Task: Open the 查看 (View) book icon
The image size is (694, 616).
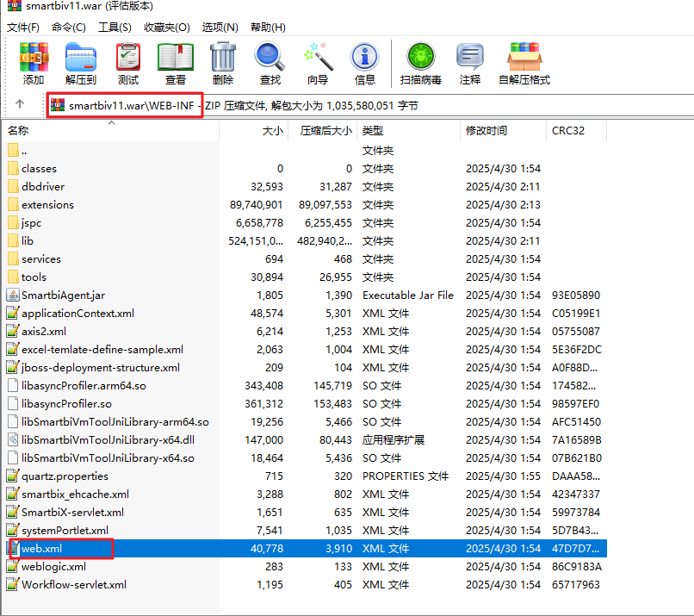Action: coord(176,57)
